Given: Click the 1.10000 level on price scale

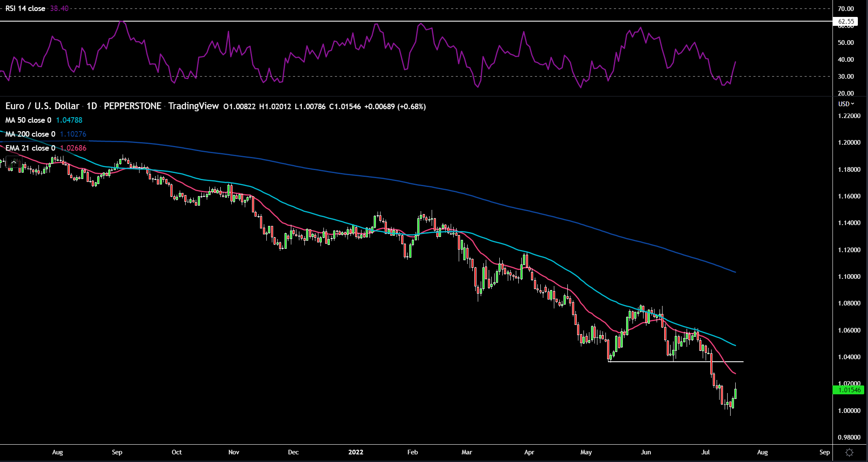Looking at the screenshot, I should [849, 276].
